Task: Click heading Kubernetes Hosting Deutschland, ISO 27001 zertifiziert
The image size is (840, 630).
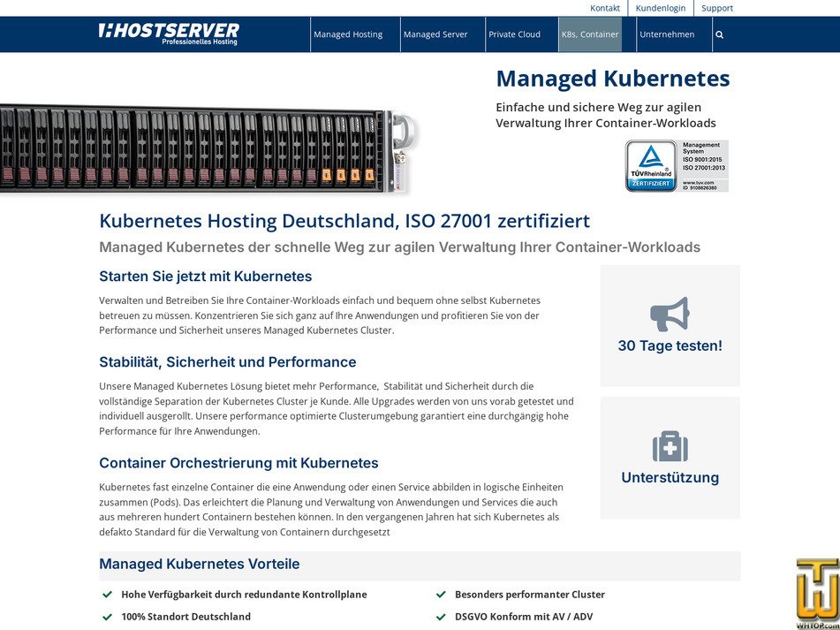Action: [344, 221]
